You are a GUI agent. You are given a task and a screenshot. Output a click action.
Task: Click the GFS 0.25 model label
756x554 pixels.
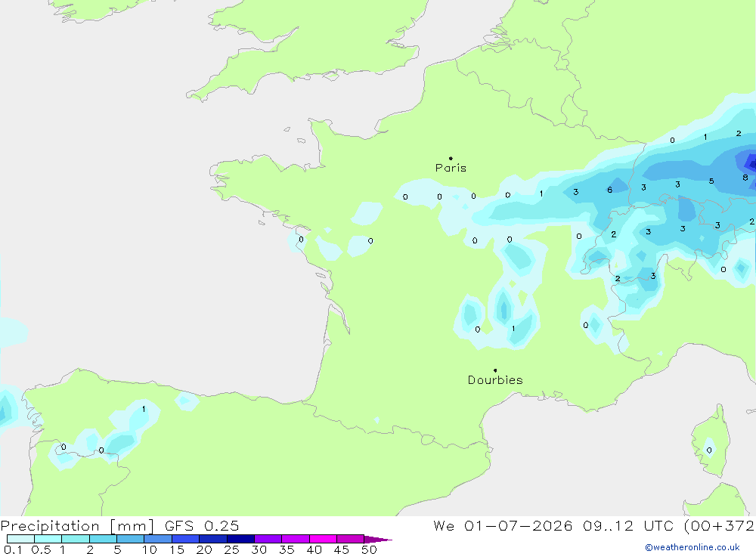tap(202, 525)
